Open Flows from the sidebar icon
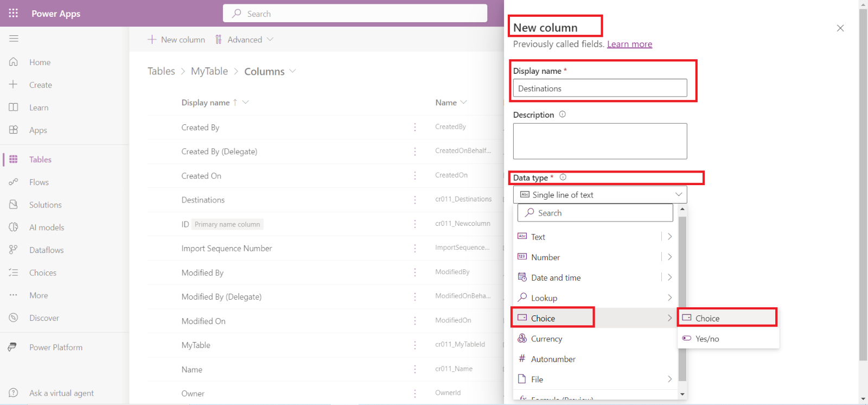The width and height of the screenshot is (868, 405). (14, 182)
